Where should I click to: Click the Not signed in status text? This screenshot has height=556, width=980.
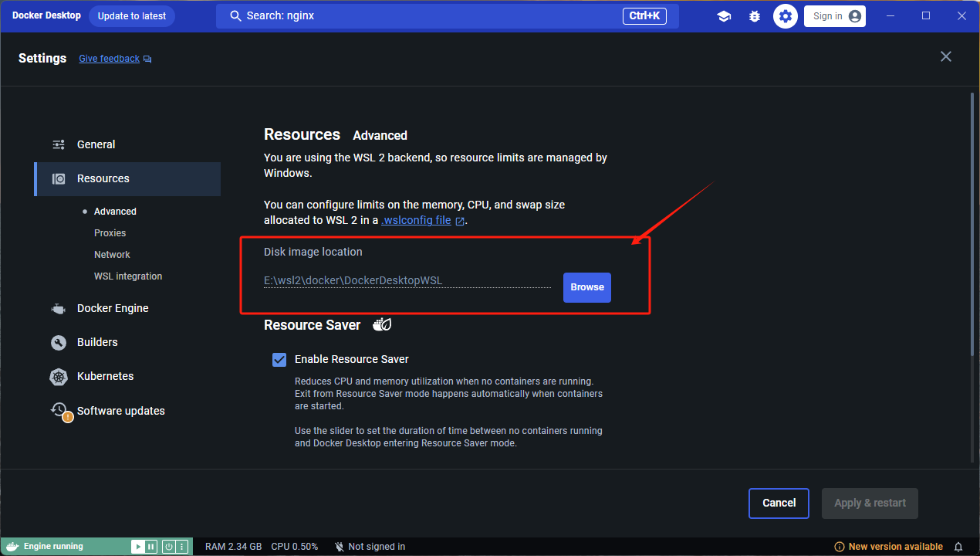[377, 547]
